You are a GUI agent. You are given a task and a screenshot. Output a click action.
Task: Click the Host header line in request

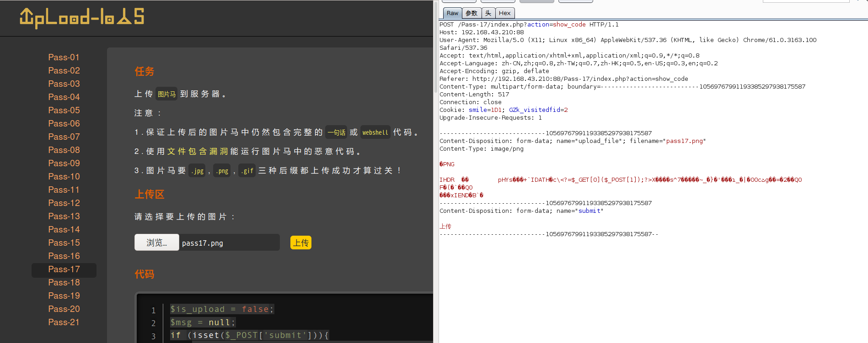482,32
